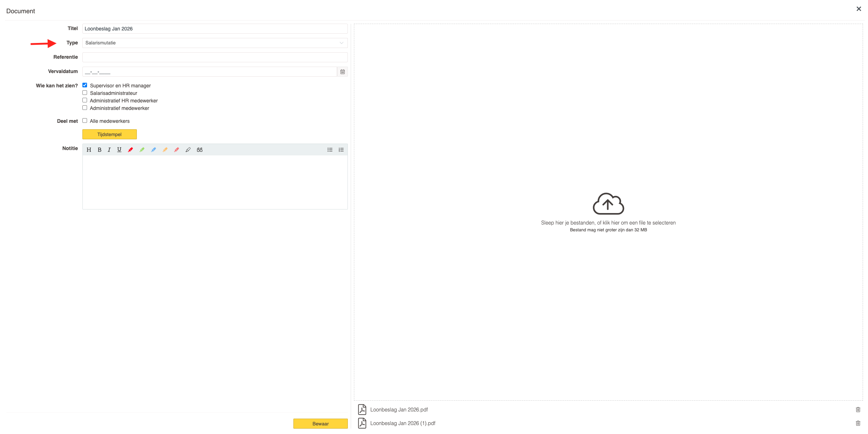Insert a blockquote in the note
The image size is (868, 434).
pyautogui.click(x=200, y=150)
